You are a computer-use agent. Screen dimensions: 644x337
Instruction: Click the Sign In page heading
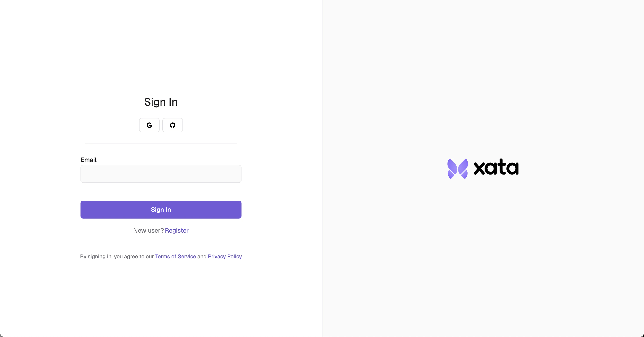pos(161,102)
